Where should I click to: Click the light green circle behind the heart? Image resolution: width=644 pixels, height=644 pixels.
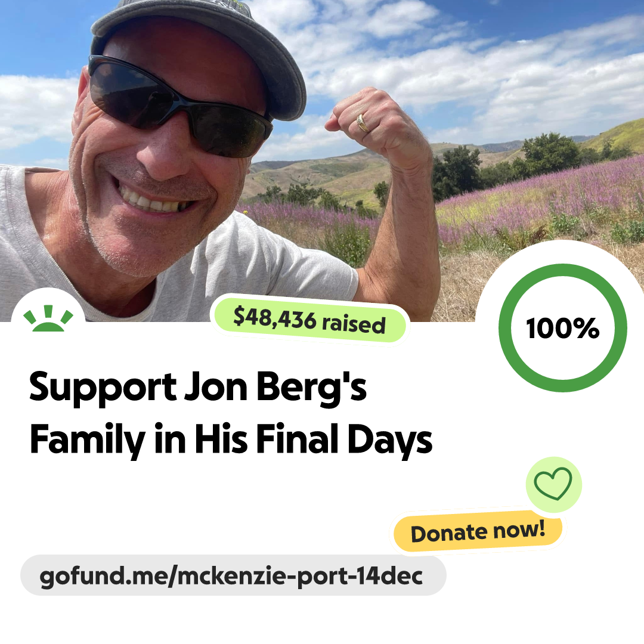[553, 485]
